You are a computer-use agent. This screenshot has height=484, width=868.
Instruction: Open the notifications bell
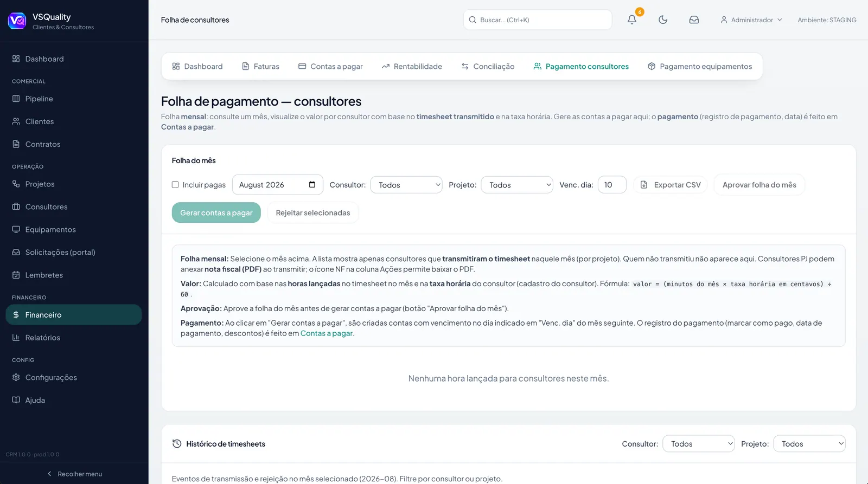(x=632, y=20)
